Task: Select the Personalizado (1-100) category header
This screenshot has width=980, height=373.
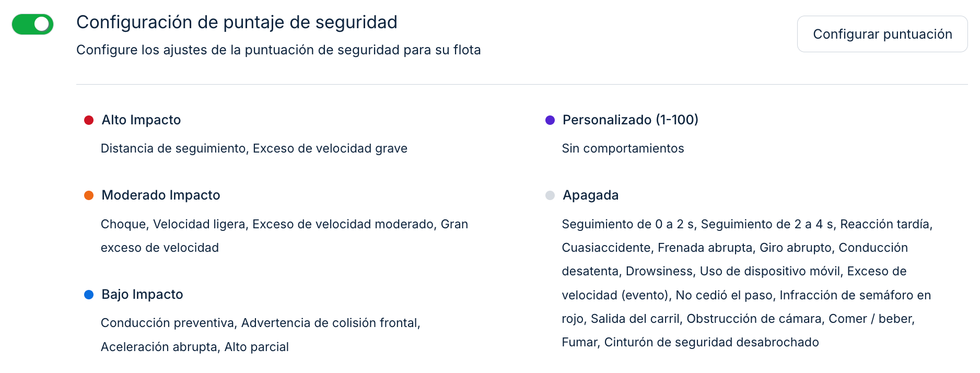Action: pyautogui.click(x=630, y=120)
